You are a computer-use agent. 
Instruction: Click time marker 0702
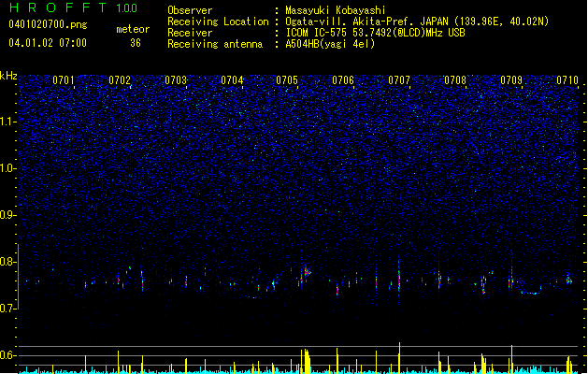coord(120,80)
